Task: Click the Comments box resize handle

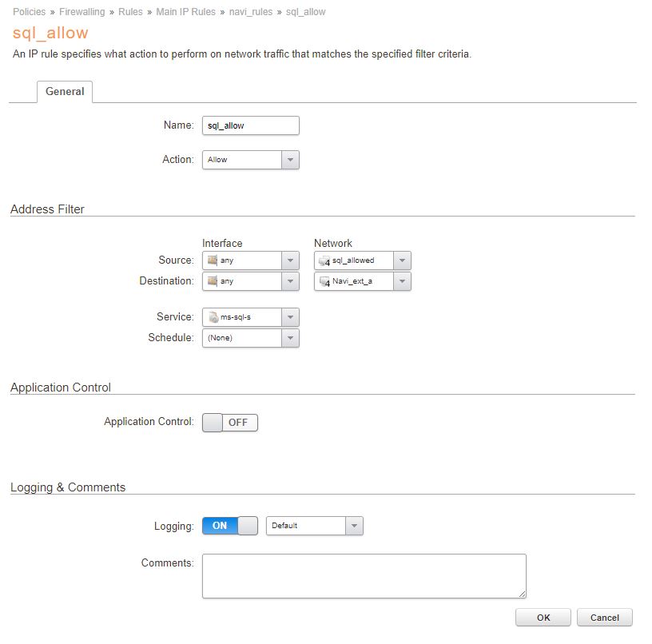Action: (x=523, y=594)
